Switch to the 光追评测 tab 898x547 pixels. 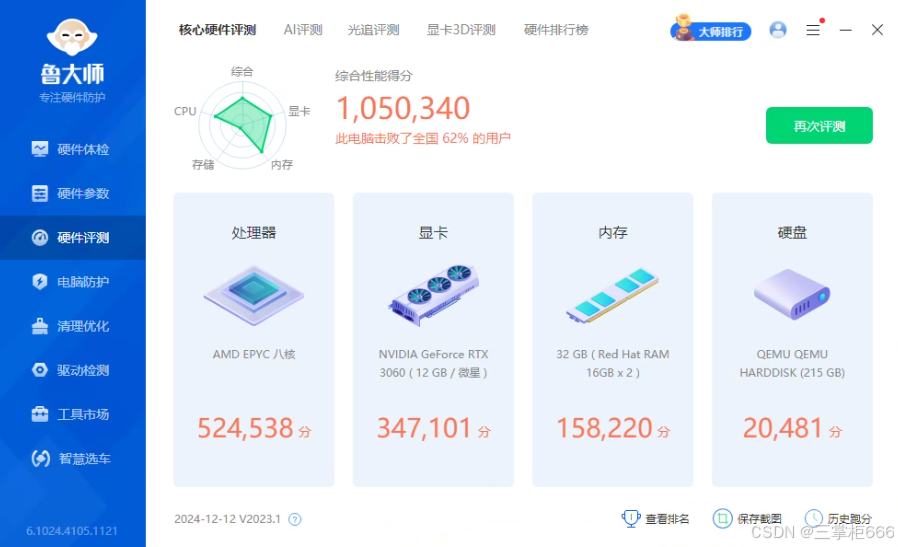[373, 30]
